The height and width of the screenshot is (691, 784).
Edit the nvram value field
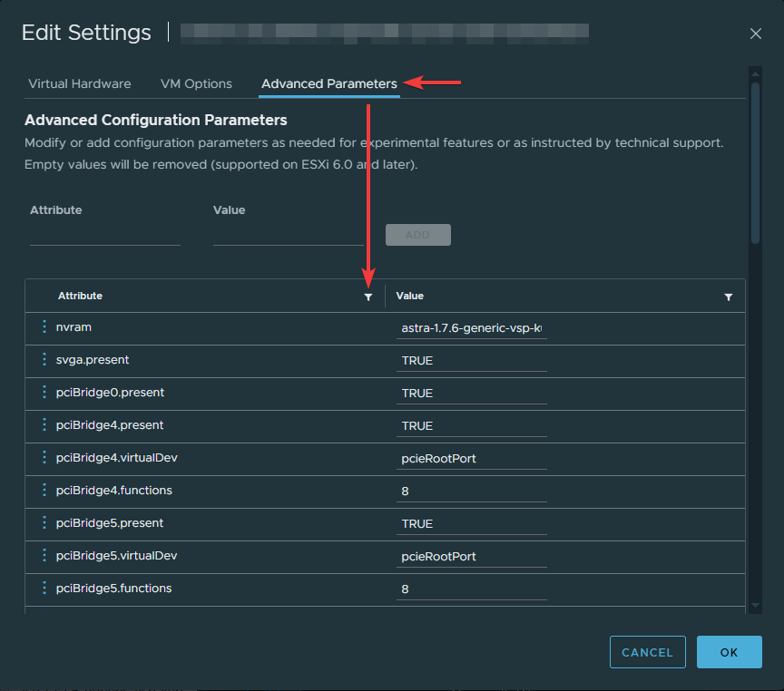tap(472, 328)
